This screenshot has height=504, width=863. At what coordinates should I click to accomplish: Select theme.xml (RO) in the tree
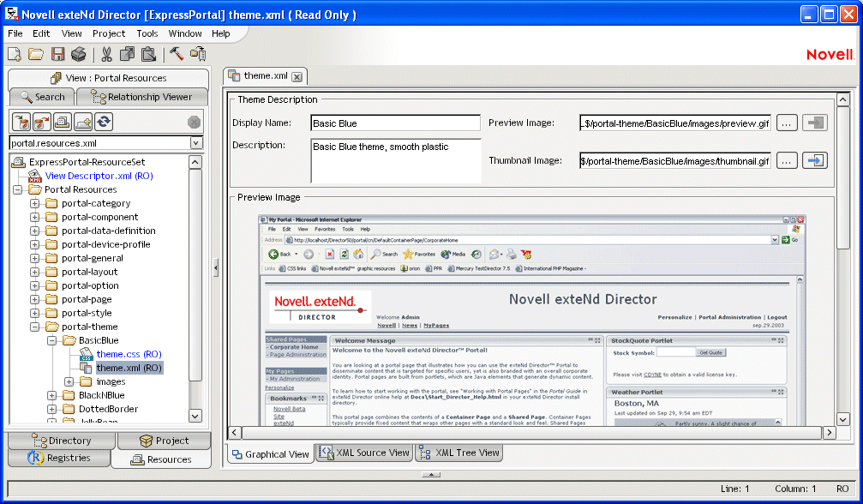click(x=129, y=368)
